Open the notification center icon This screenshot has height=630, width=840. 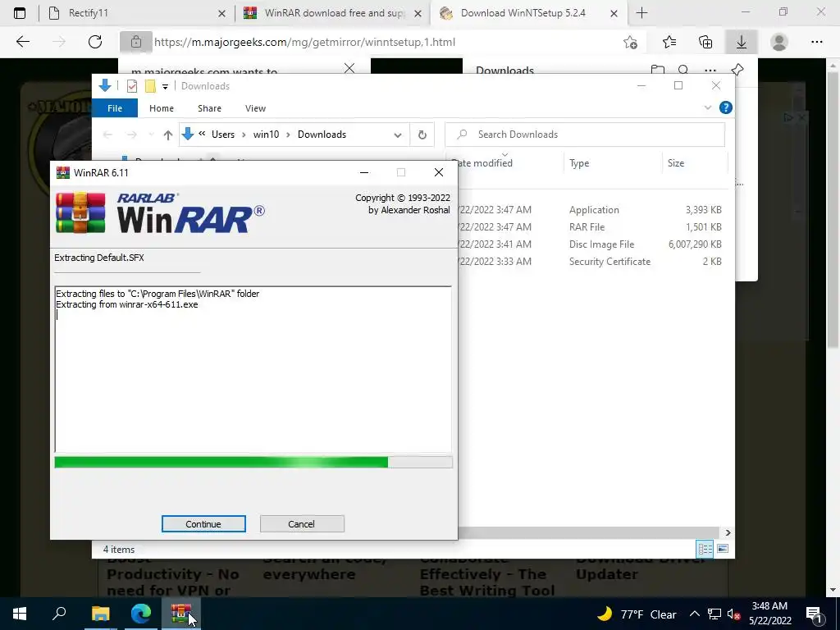tap(815, 614)
